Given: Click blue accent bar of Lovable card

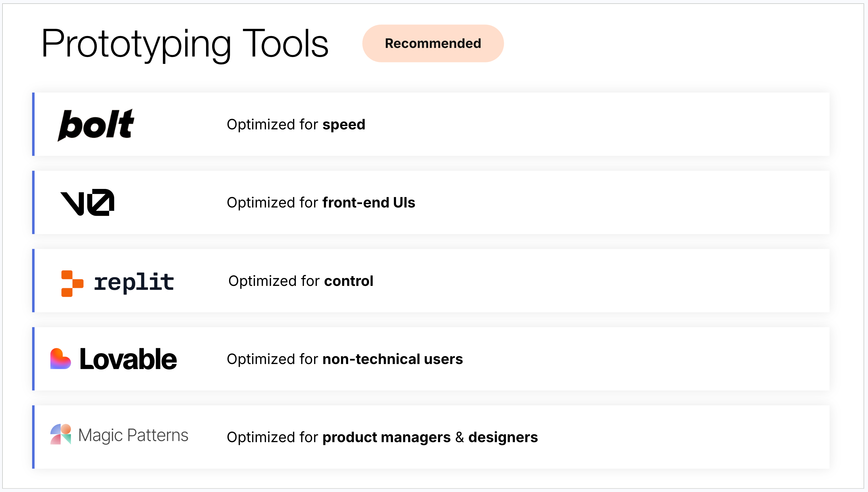Looking at the screenshot, I should tap(33, 359).
